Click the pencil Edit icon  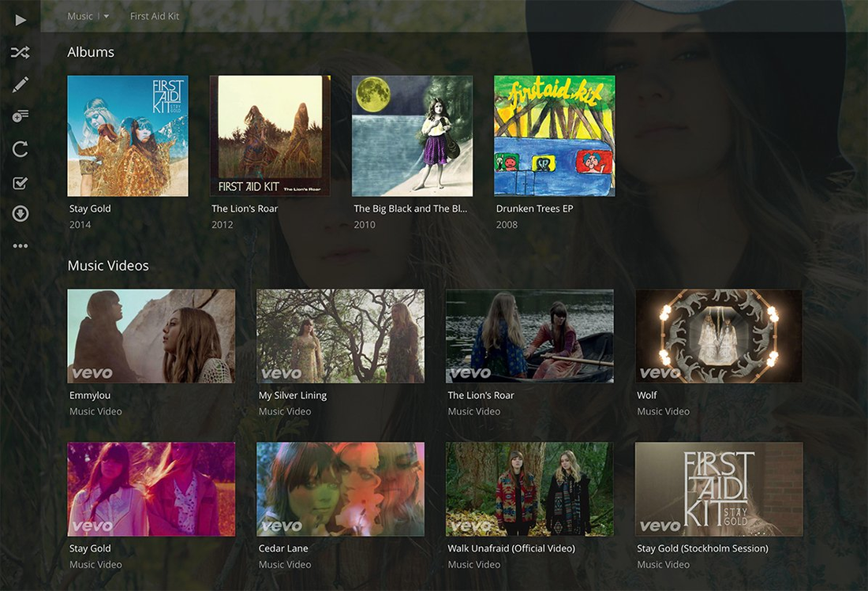point(21,84)
